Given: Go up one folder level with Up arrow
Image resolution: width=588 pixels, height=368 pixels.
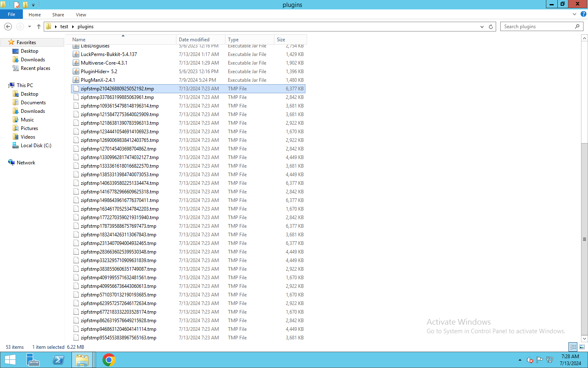Looking at the screenshot, I should coord(39,27).
